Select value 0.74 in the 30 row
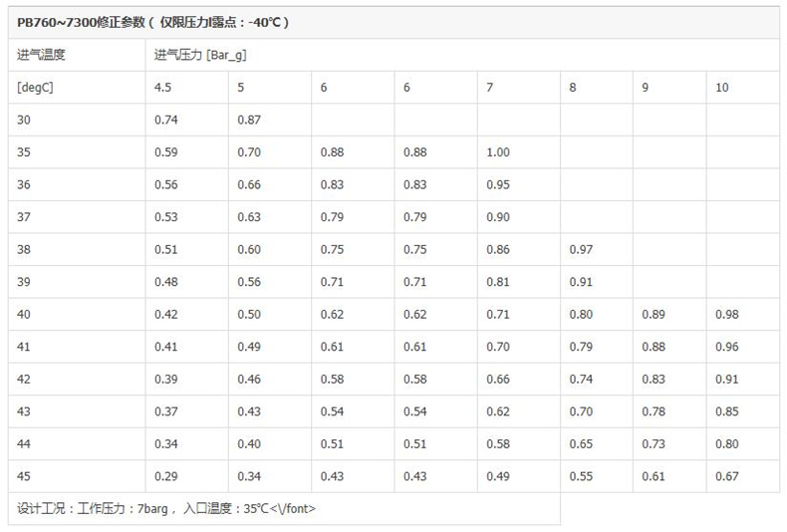The image size is (787, 532). (166, 120)
